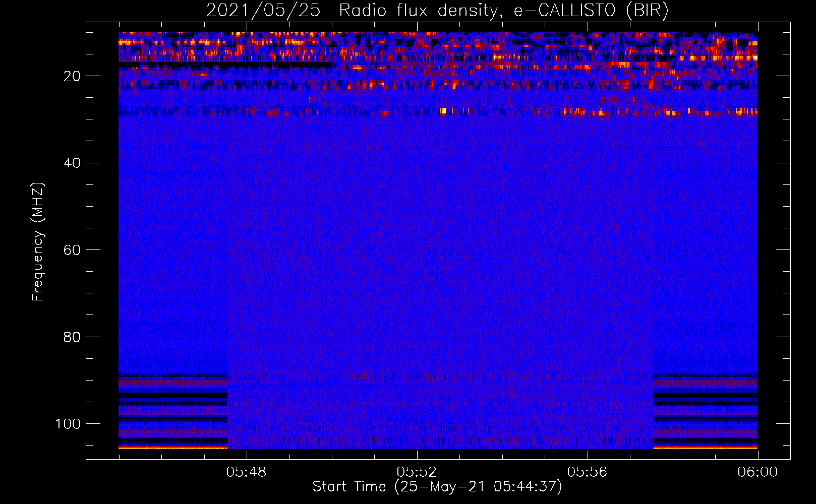Click the '05:52' time tick label
Image resolution: width=816 pixels, height=504 pixels.
417,472
